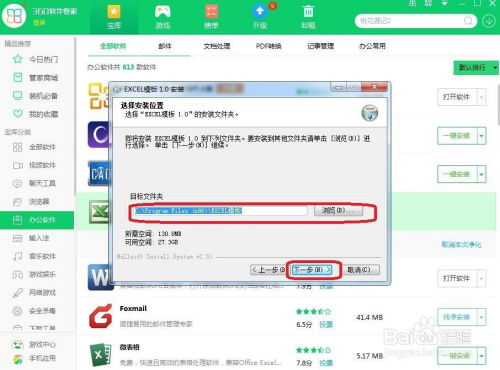Select 视频软件 category in sidebar
500x370 pixels.
(x=34, y=165)
